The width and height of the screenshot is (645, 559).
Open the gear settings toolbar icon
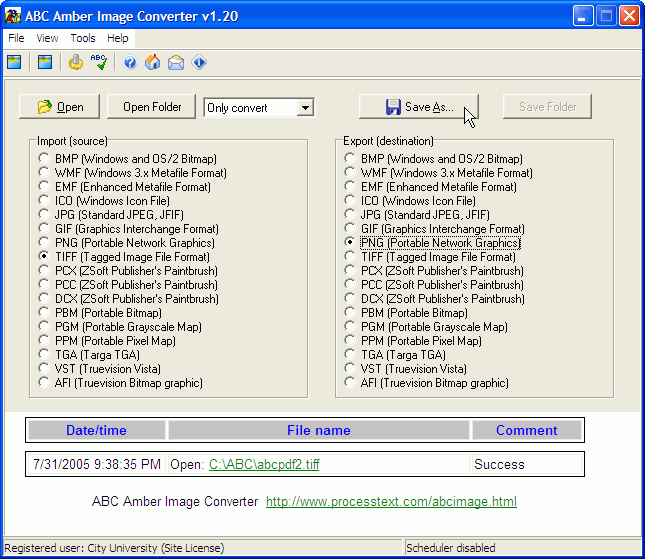point(76,63)
